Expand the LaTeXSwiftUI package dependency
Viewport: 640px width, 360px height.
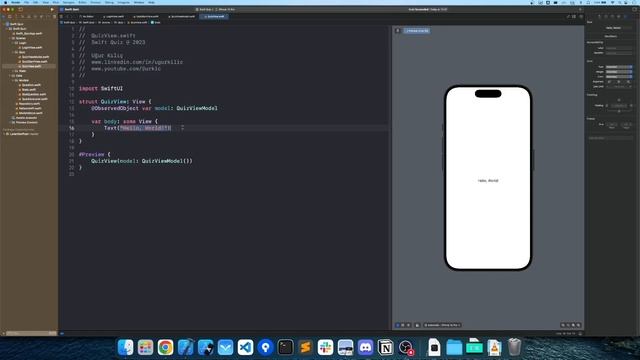(x=4, y=134)
